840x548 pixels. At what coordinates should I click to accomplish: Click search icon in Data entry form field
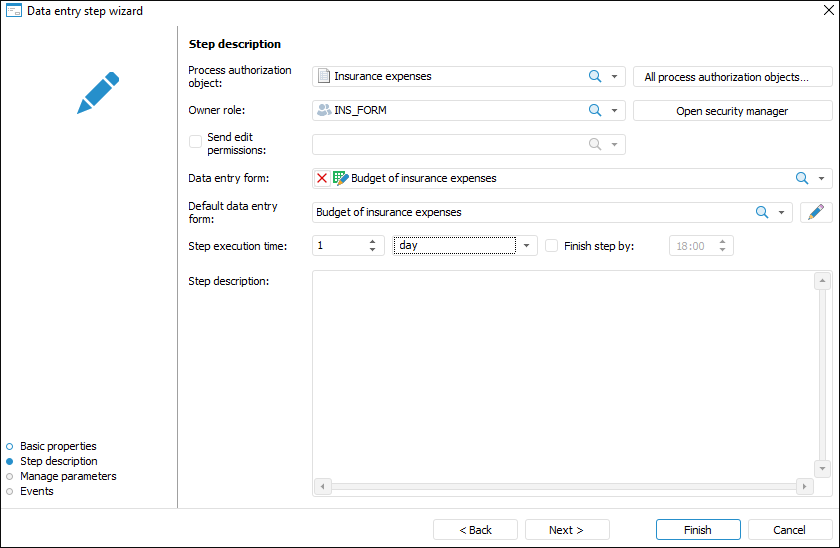pyautogui.click(x=802, y=178)
